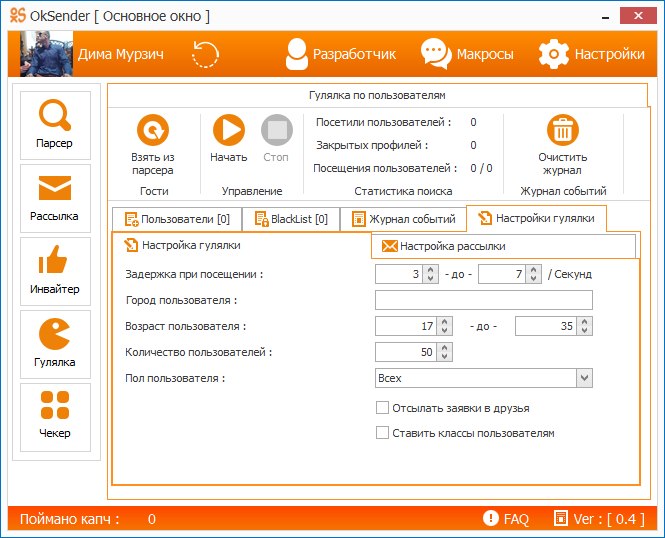665x538 pixels.
Task: Click the maximum delay field showing 7
Action: (x=503, y=274)
